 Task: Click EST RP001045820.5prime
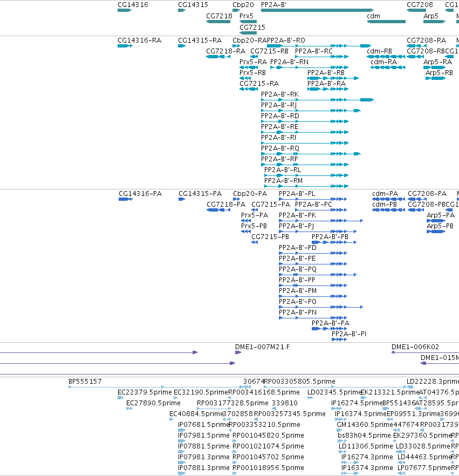point(268,436)
